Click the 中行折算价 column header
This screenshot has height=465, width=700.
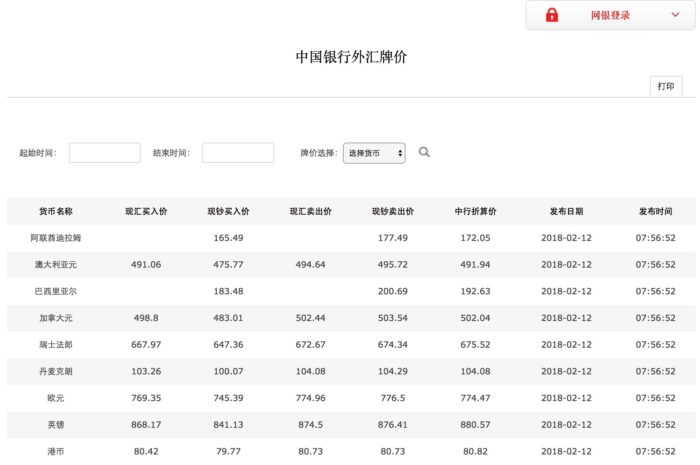(x=475, y=211)
